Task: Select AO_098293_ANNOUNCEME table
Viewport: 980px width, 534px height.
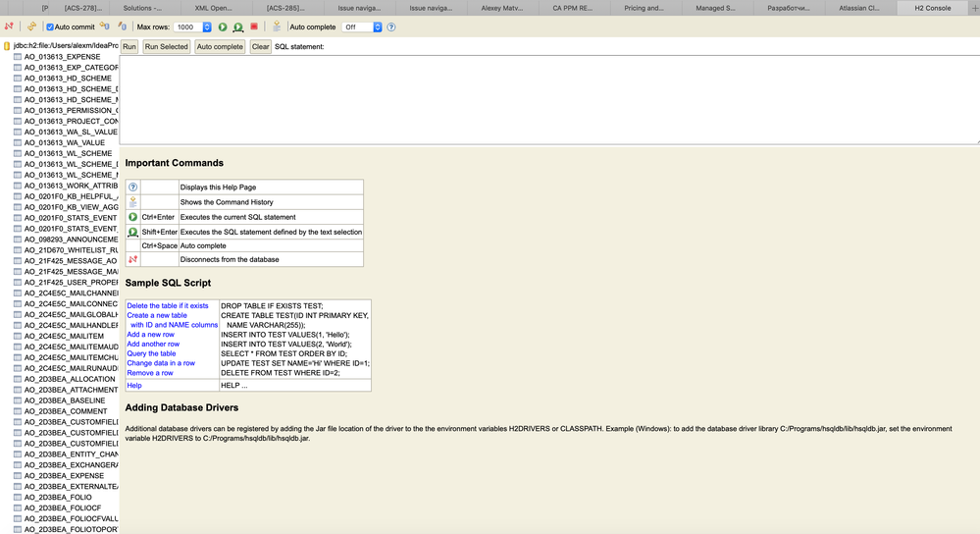Action: [71, 239]
